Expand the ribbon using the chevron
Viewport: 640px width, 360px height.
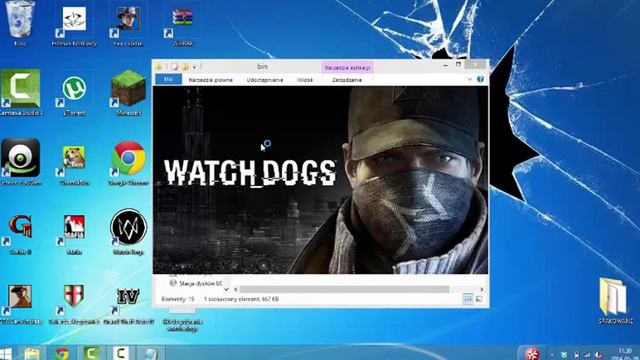(x=470, y=79)
